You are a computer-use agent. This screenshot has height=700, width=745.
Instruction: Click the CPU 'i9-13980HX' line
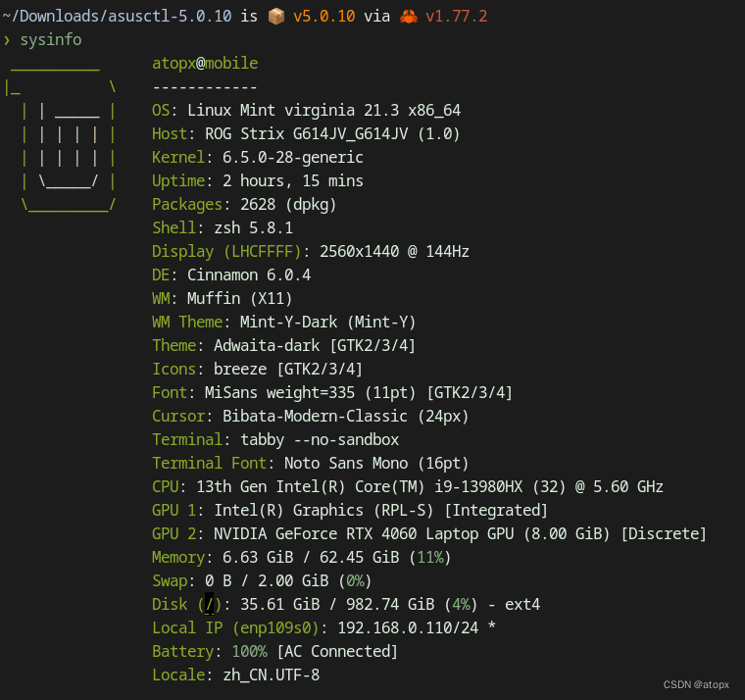[408, 487]
